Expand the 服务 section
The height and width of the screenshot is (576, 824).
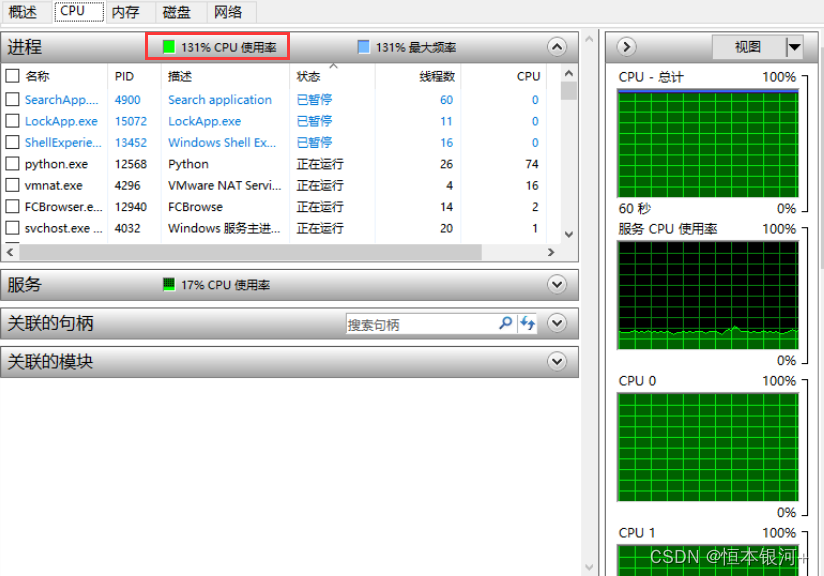point(557,285)
